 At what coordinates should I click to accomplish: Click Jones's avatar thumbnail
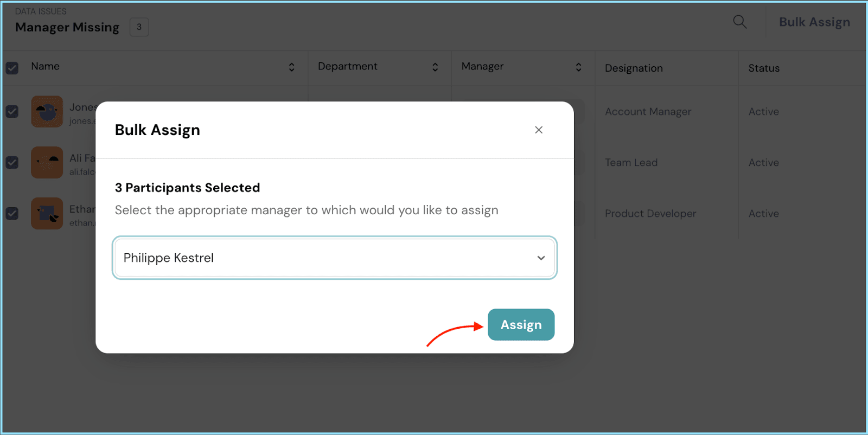pos(47,112)
